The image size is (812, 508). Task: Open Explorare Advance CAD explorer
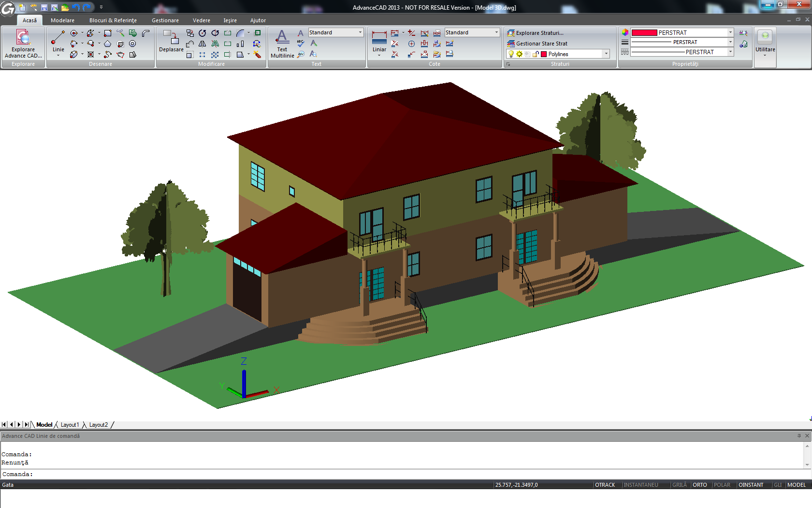[23, 44]
